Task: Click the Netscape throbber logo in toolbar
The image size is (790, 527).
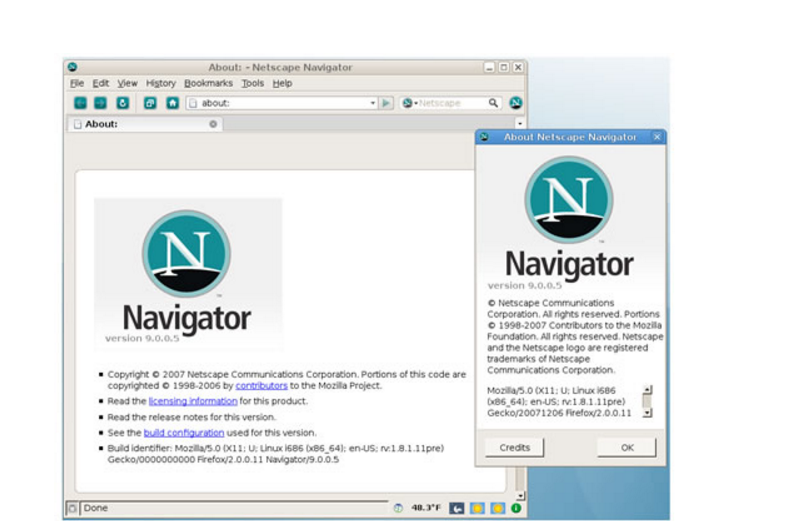Action: tap(515, 103)
